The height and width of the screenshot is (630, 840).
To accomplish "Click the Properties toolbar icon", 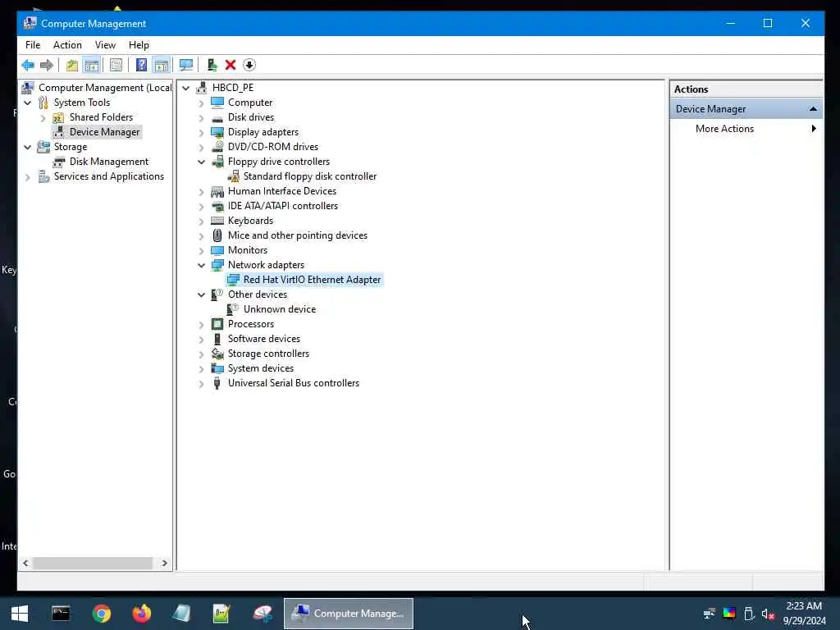I will [116, 66].
